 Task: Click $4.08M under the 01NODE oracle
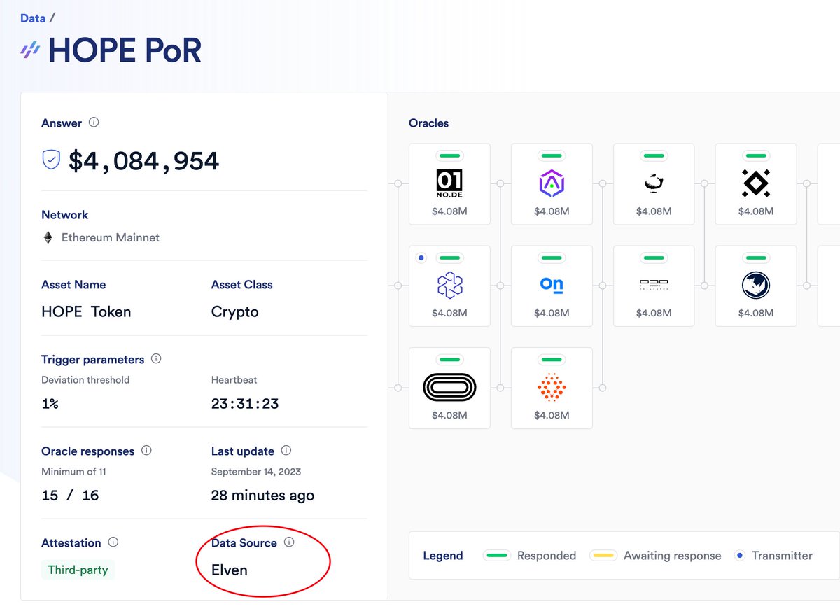click(449, 211)
